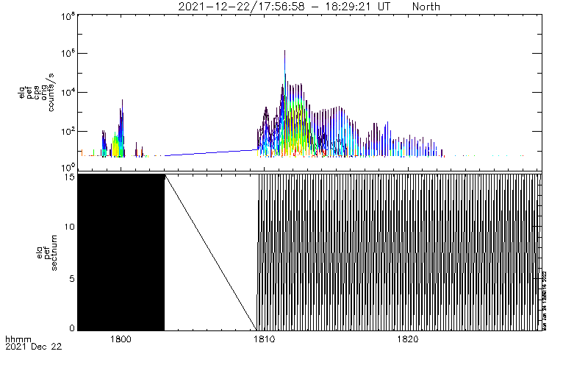Click the 10^2 tick label on upper y-axis
This screenshot has height=368, width=588.
68,132
